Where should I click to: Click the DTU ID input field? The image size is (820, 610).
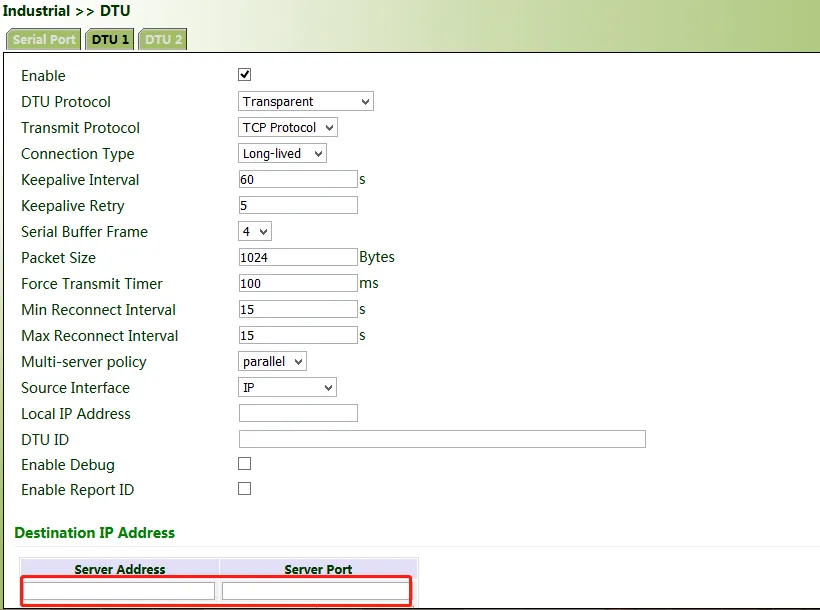click(x=442, y=439)
